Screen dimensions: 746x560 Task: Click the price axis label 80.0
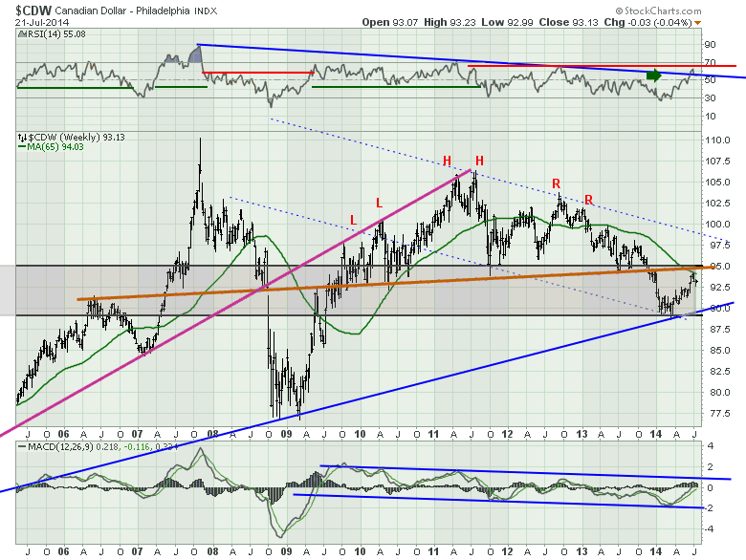coord(717,392)
